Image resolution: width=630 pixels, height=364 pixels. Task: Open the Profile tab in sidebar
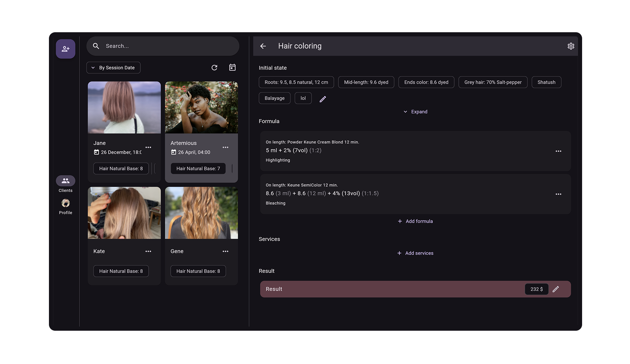[x=65, y=207]
